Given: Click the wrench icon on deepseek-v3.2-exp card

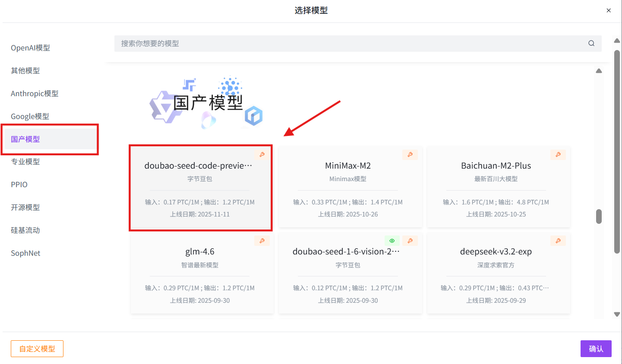Looking at the screenshot, I should pyautogui.click(x=558, y=240).
